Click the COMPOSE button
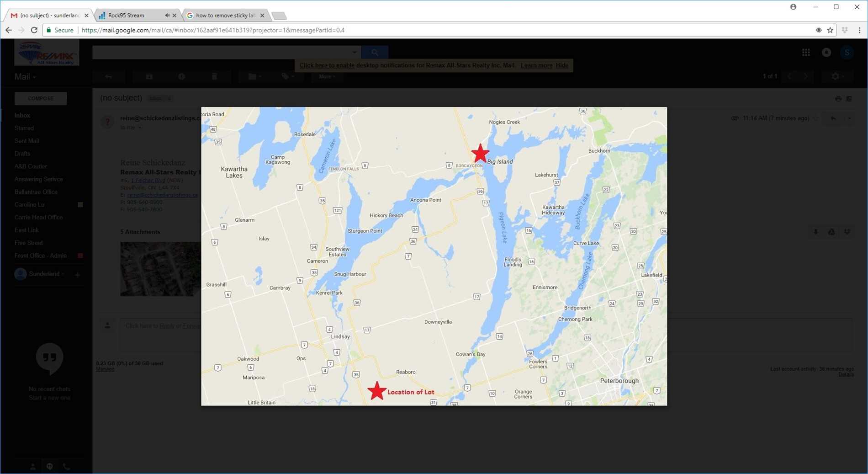The image size is (868, 474). tap(41, 98)
